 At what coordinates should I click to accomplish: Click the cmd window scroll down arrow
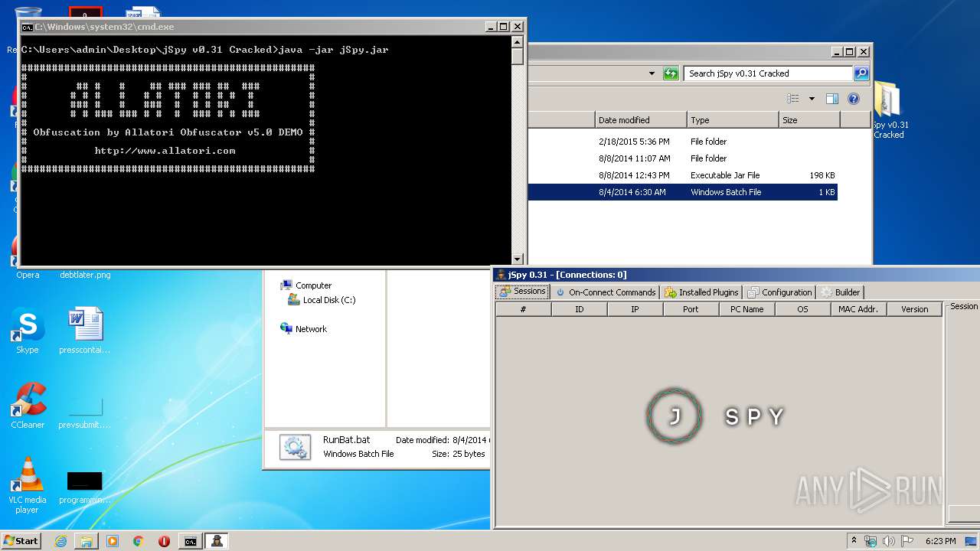coord(518,259)
